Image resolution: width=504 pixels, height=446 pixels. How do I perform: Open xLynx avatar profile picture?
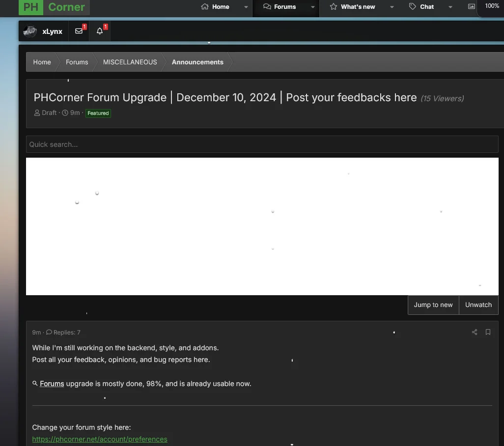[x=30, y=31]
